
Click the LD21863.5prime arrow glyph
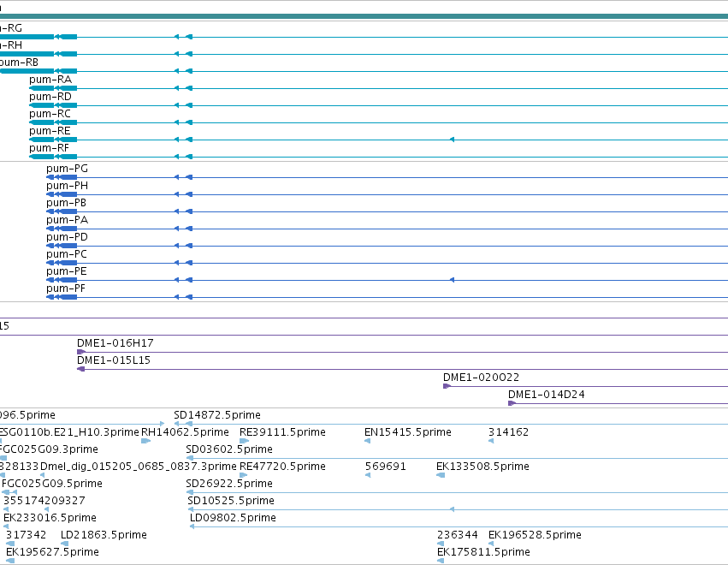[64, 544]
